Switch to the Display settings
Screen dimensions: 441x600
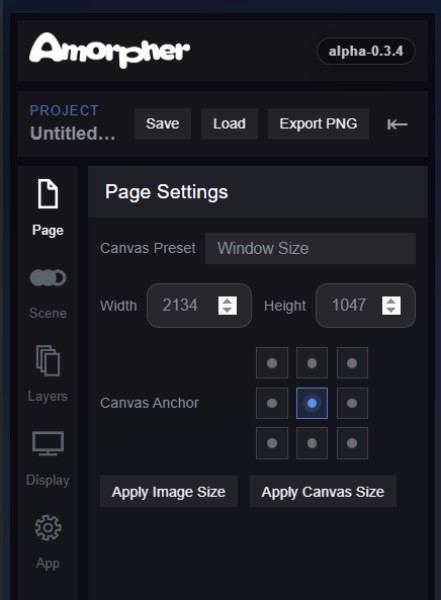point(48,458)
